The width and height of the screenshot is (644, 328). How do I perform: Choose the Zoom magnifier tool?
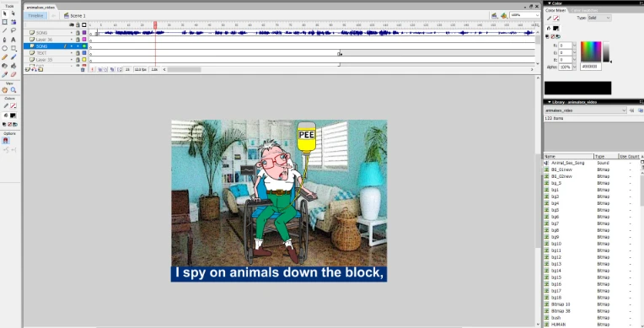(x=13, y=90)
